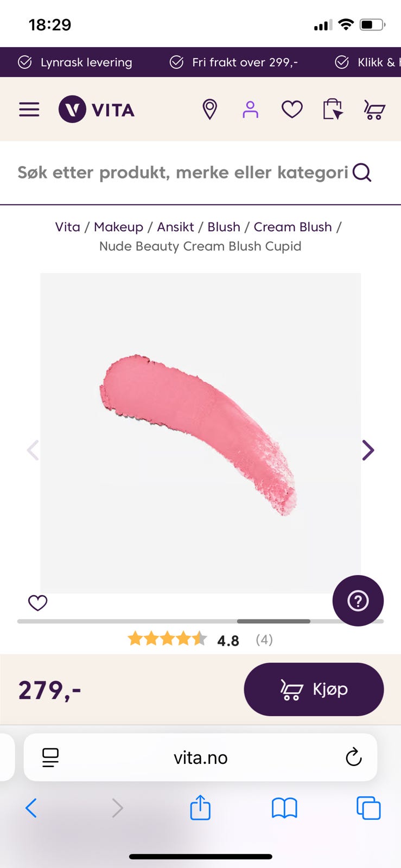Image resolution: width=401 pixels, height=868 pixels.
Task: Open the hamburger navigation menu
Action: pos(29,110)
